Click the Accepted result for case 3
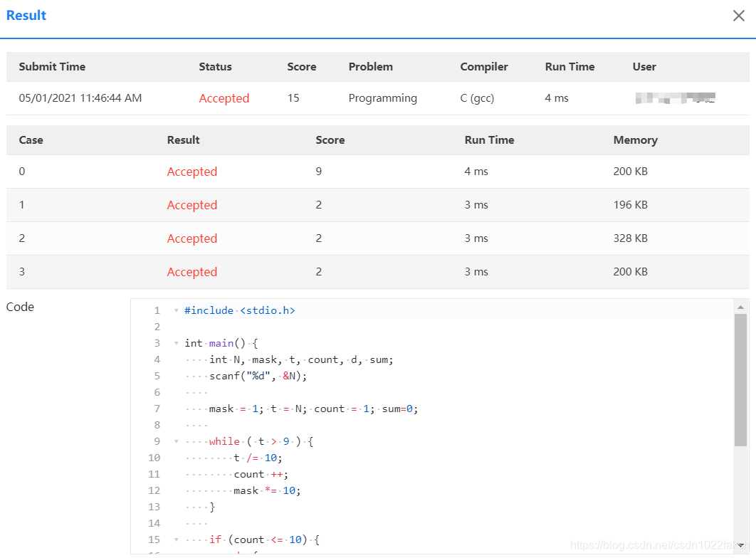This screenshot has height=558, width=756. (192, 272)
